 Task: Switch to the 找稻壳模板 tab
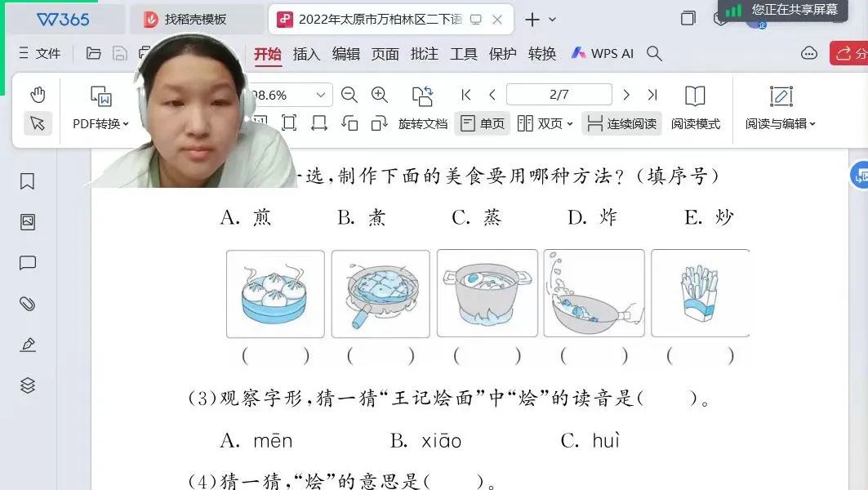[x=196, y=20]
